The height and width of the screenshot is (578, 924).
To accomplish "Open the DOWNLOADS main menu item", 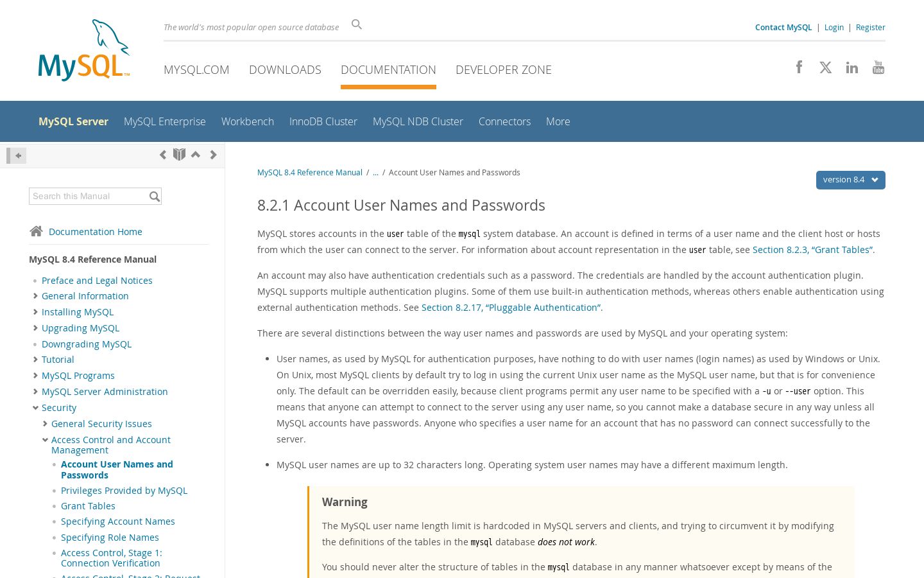I will pyautogui.click(x=285, y=69).
